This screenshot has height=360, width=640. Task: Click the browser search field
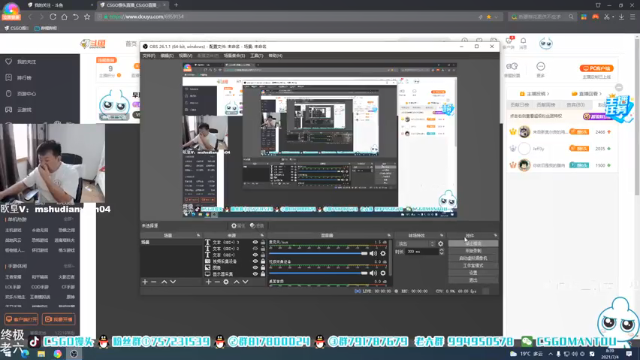point(542,17)
